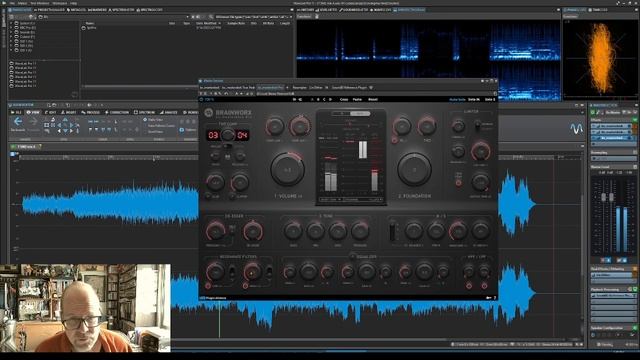Screen dimensions: 640x360
Task: Click the waveform sine icon right of the ribbon
Action: pyautogui.click(x=576, y=129)
